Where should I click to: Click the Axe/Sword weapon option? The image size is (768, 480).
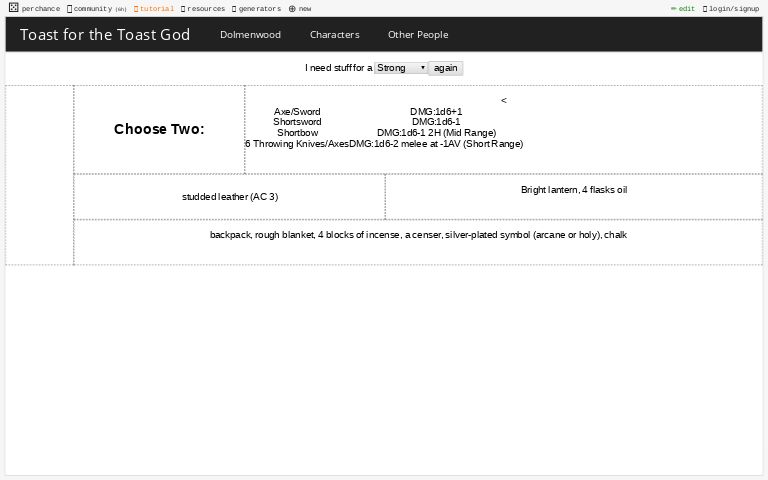pyautogui.click(x=297, y=111)
